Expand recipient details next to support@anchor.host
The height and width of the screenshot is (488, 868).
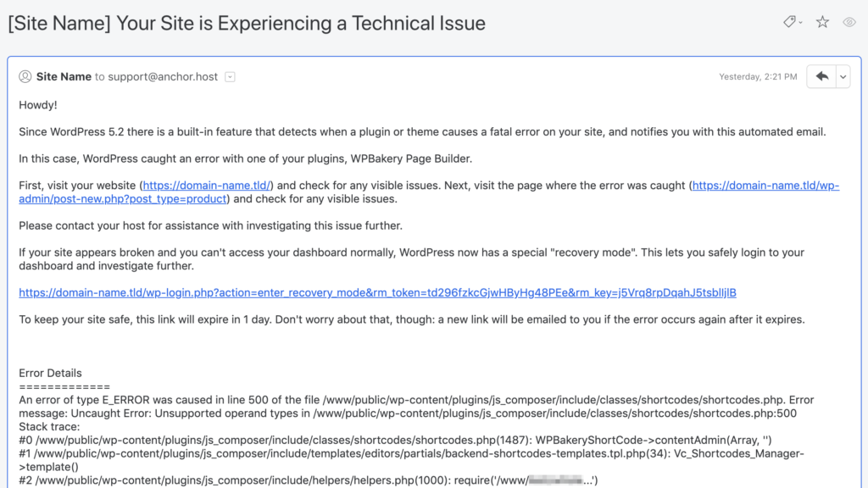click(230, 77)
